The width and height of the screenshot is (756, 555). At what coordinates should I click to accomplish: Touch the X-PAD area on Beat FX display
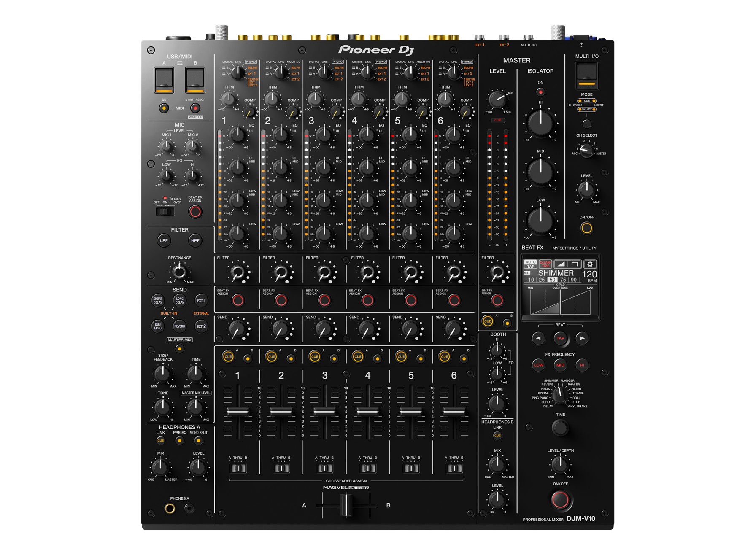[x=560, y=302]
